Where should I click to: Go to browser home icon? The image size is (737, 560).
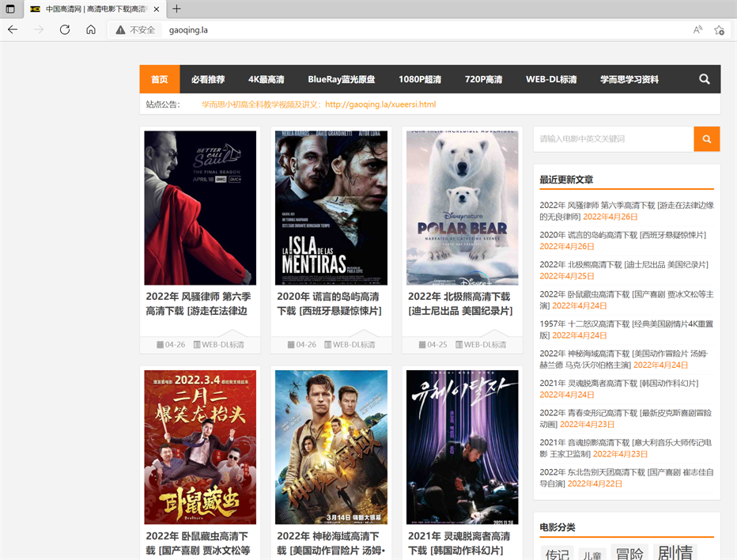pos(91,29)
